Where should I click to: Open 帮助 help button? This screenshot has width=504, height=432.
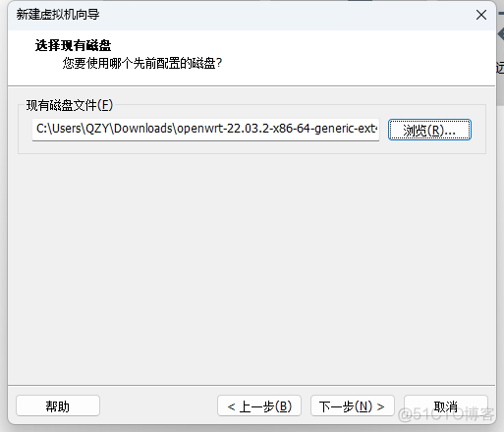(58, 405)
